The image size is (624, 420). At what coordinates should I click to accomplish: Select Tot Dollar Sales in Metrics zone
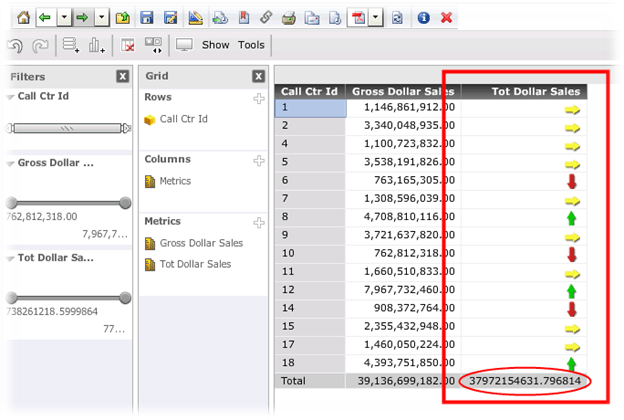187,264
